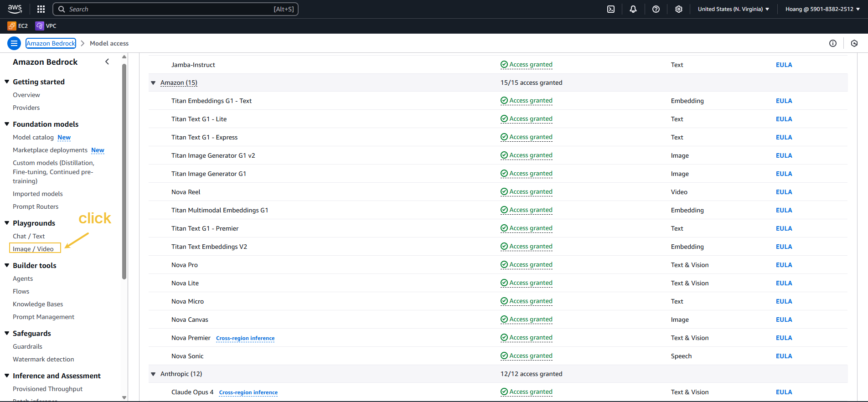
Task: Open the notifications bell
Action: [x=633, y=9]
